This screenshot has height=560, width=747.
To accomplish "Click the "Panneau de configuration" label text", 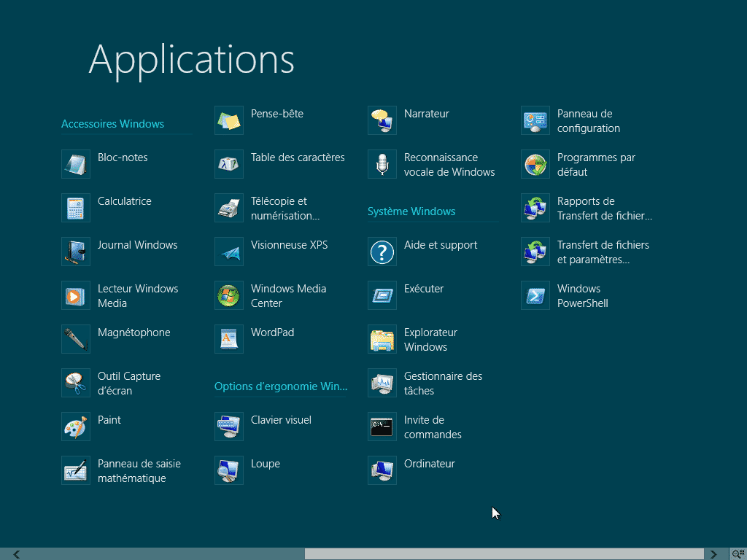I will pos(589,121).
